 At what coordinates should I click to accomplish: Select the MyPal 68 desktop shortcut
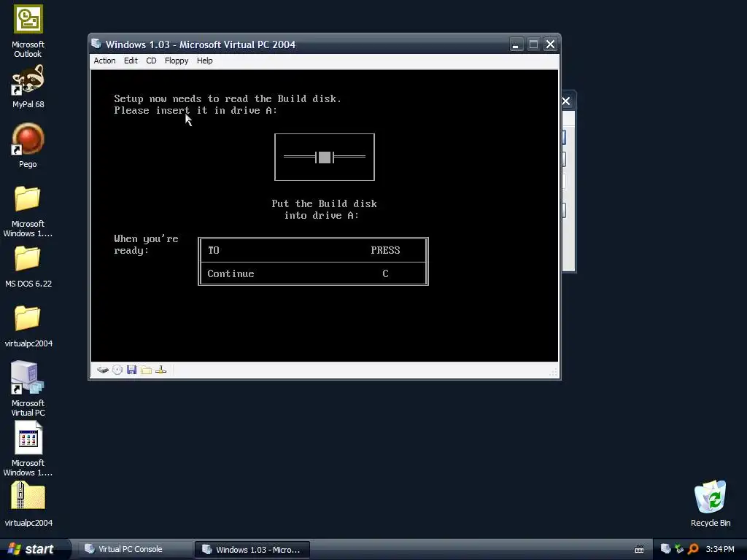point(28,87)
